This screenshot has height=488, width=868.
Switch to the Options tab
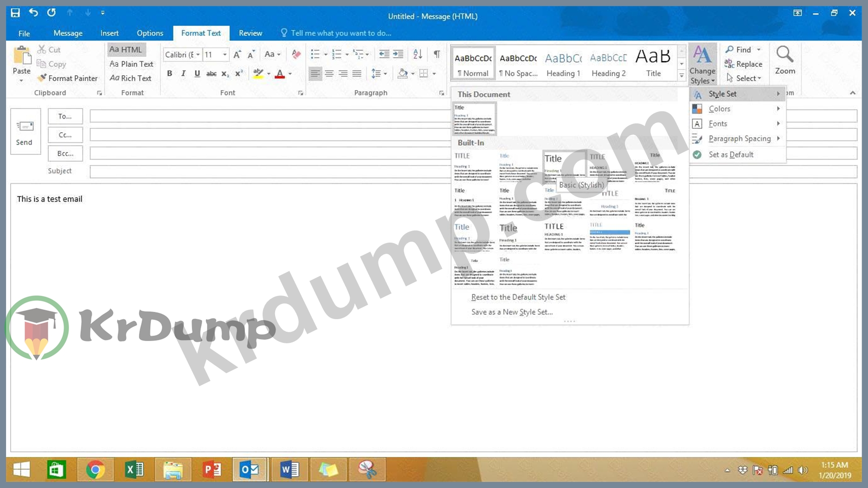(150, 33)
